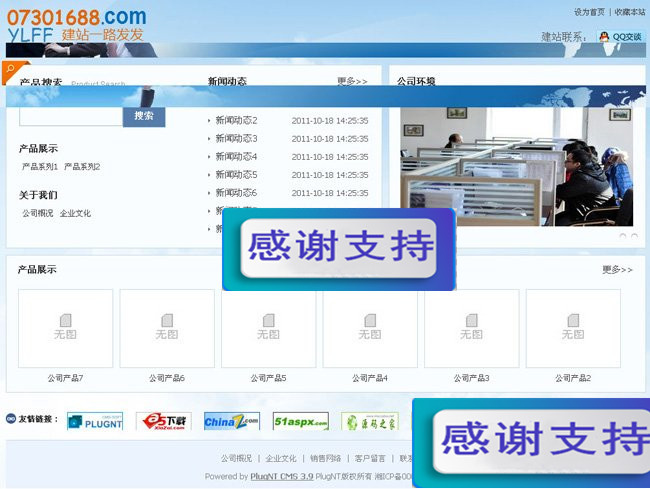Image resolution: width=650 pixels, height=489 pixels.
Task: Open the 公司概况 link under 关于我们
Action: pos(38,213)
